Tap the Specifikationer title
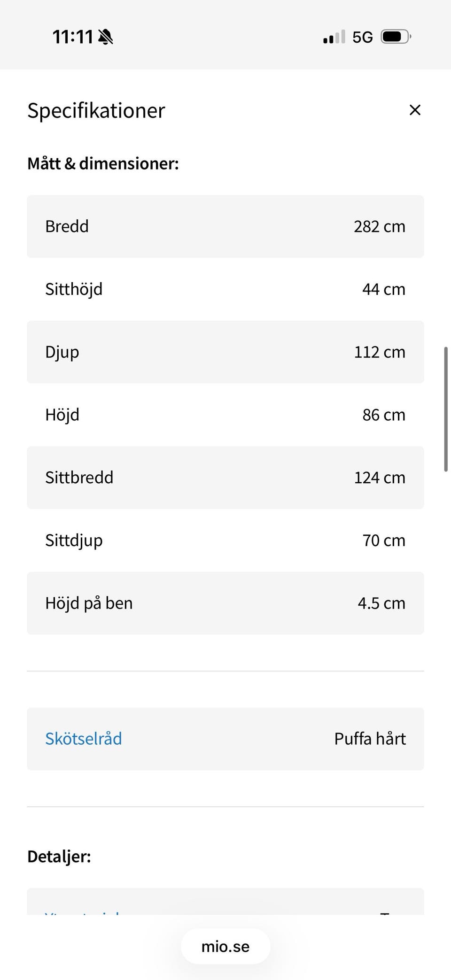This screenshot has height=980, width=451. [96, 111]
